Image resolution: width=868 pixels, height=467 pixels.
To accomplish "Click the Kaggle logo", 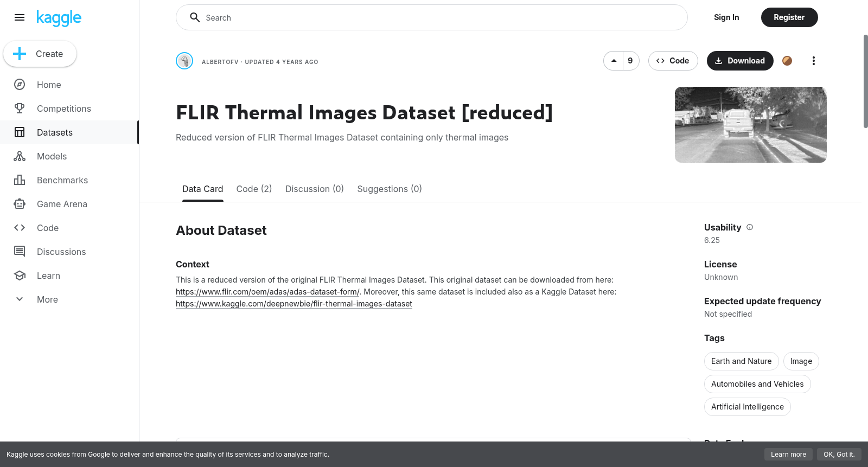I will pyautogui.click(x=59, y=18).
